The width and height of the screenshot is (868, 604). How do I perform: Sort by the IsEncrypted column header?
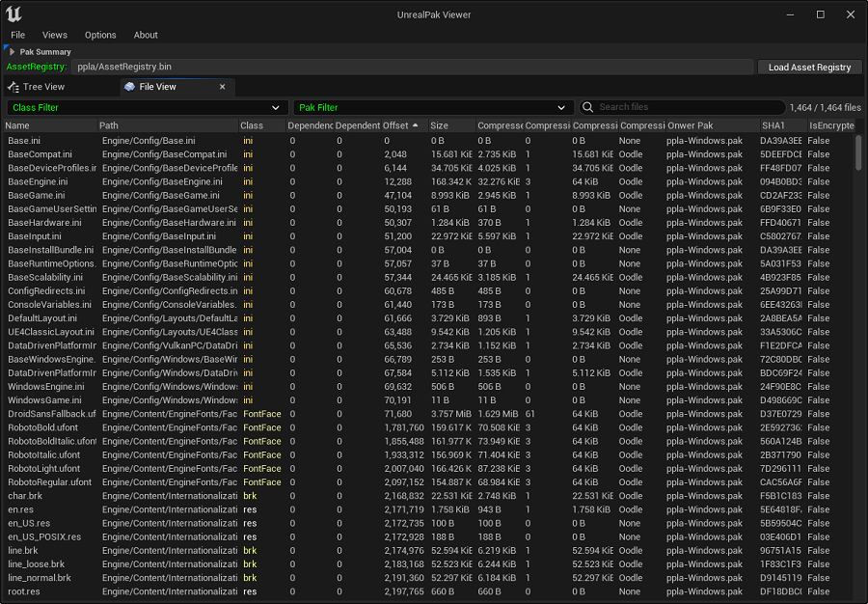pos(831,125)
